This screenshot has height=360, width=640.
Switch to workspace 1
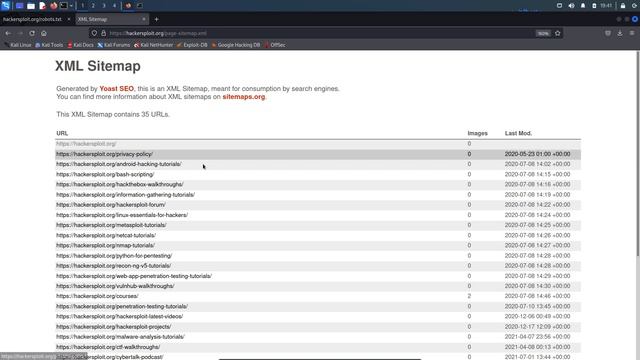[82, 6]
